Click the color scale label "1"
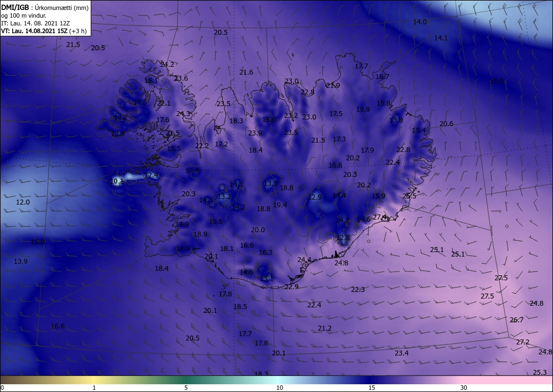Screen dimensions: 553x392 (94, 388)
